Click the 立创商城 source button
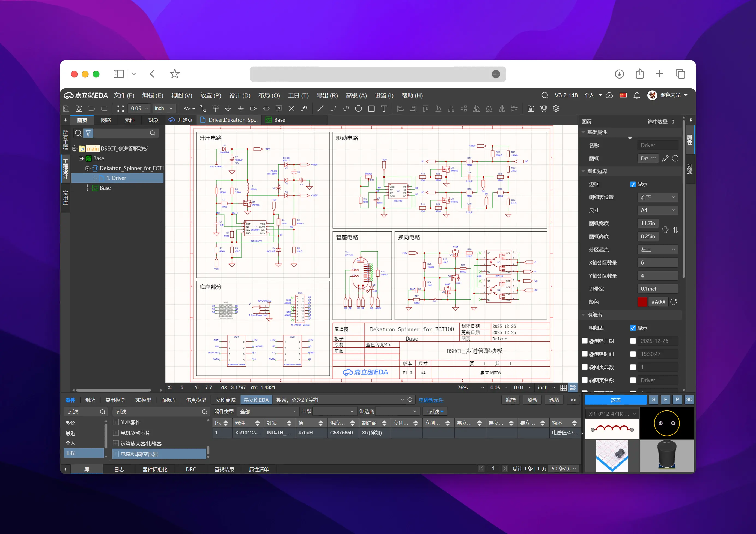Viewport: 756px width, 534px height. coord(225,400)
